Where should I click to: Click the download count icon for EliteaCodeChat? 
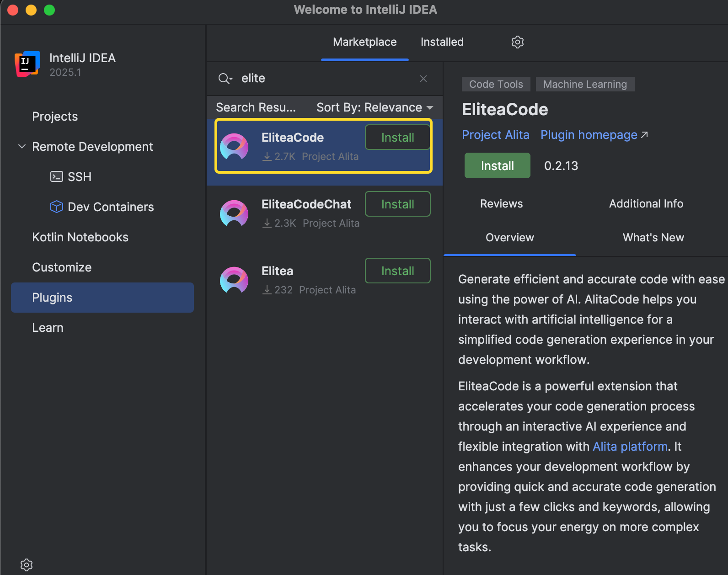(267, 223)
